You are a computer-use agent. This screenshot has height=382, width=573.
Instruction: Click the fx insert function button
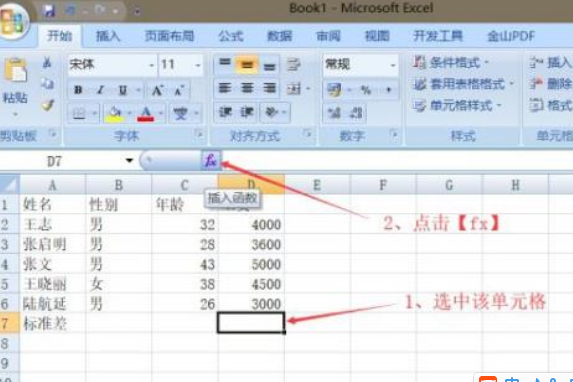210,160
